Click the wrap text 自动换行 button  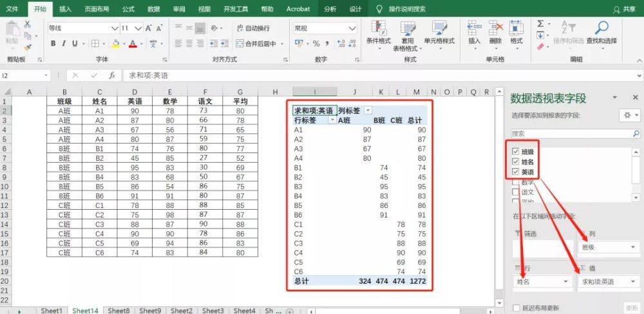click(253, 28)
